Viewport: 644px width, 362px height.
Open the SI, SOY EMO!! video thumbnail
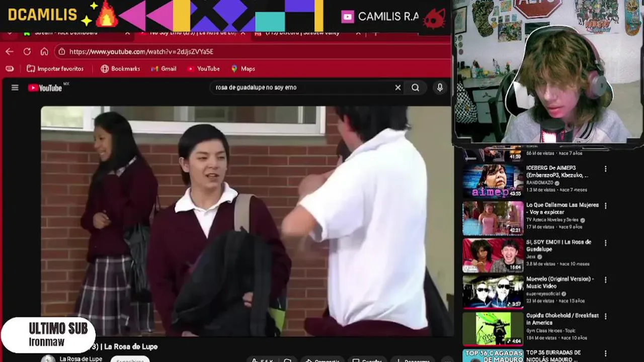click(493, 255)
